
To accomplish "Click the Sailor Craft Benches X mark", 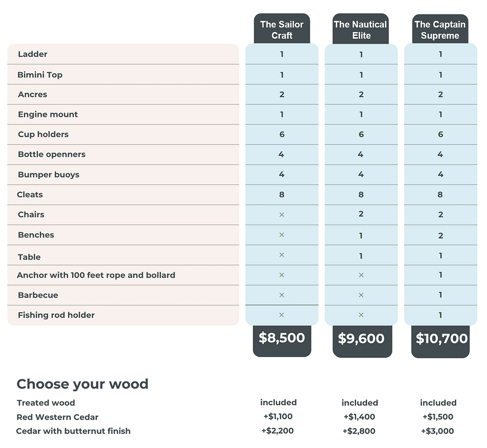I will click(282, 235).
